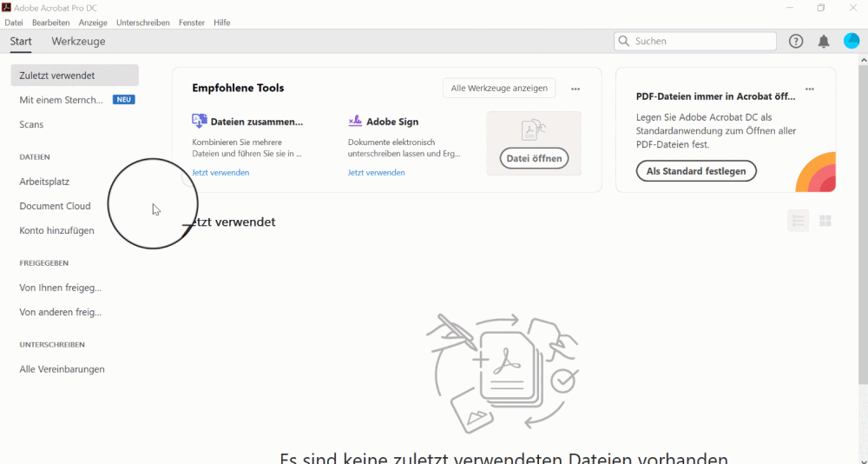Screen dimensions: 868x464
Task: Click Jetzt verwenden link under Adobe Sign
Action: point(377,172)
